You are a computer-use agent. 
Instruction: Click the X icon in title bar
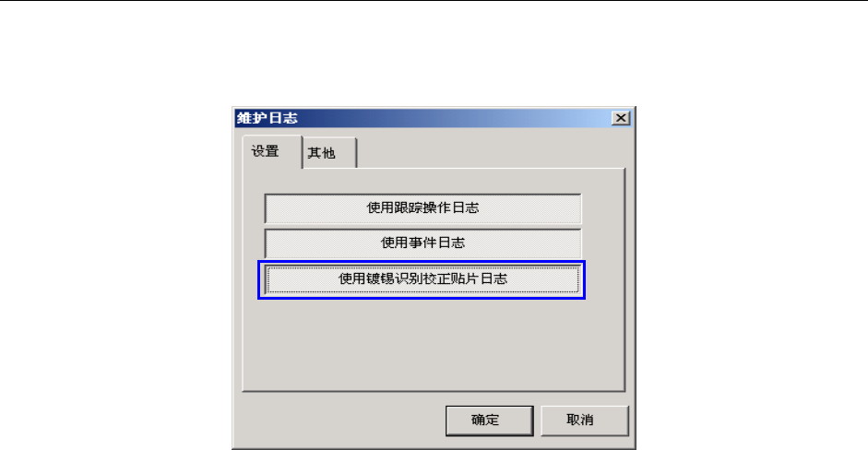[x=621, y=118]
